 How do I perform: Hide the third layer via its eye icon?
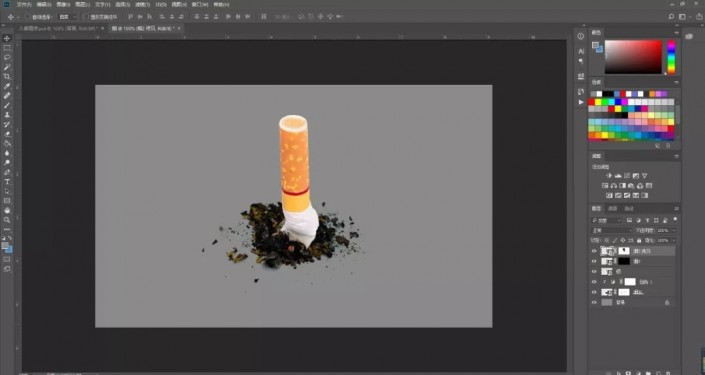[594, 272]
